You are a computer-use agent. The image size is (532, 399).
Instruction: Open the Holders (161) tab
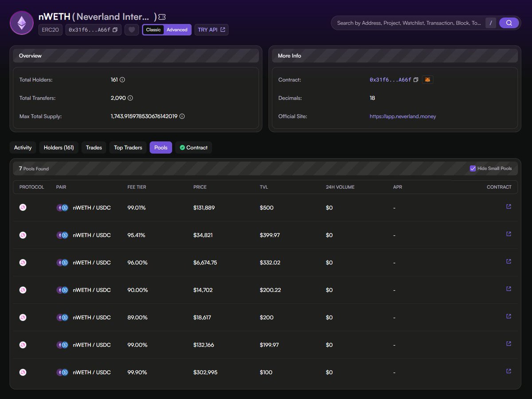click(x=59, y=147)
